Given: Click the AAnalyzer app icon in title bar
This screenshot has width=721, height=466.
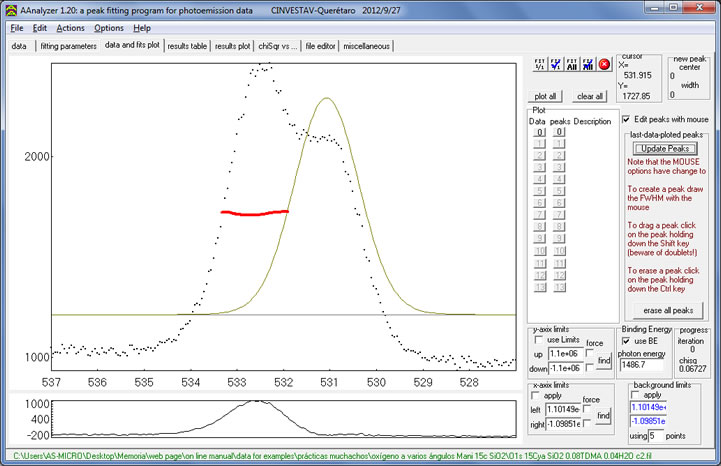Looking at the screenshot, I should (9, 8).
